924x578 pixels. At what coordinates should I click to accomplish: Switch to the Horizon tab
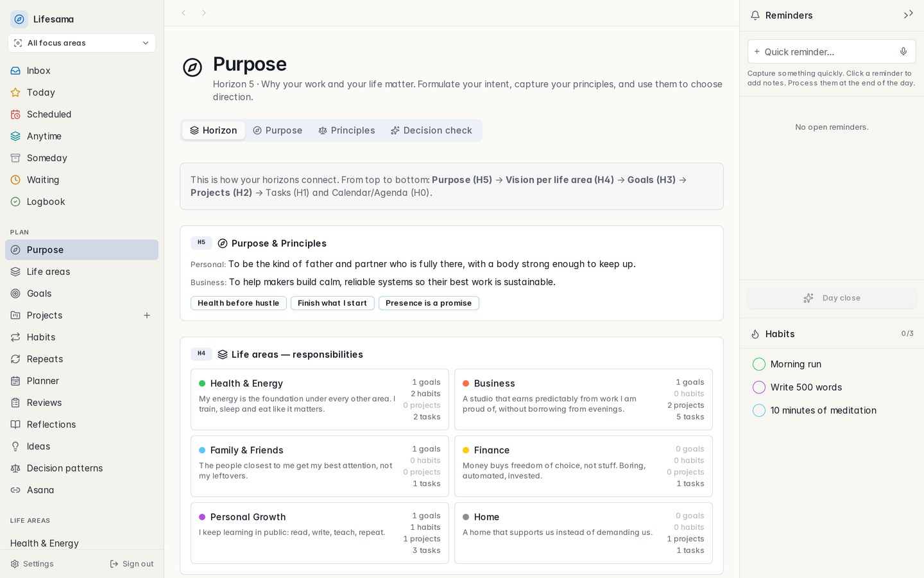tap(214, 130)
